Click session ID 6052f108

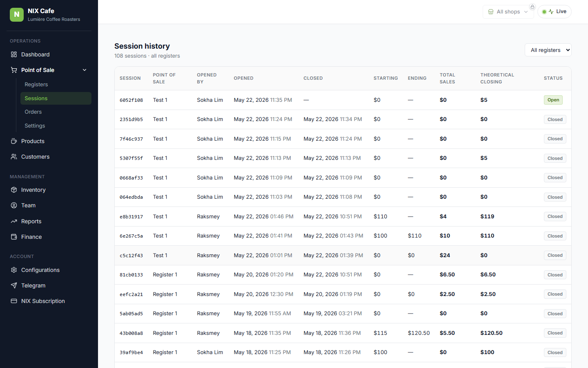click(x=131, y=100)
